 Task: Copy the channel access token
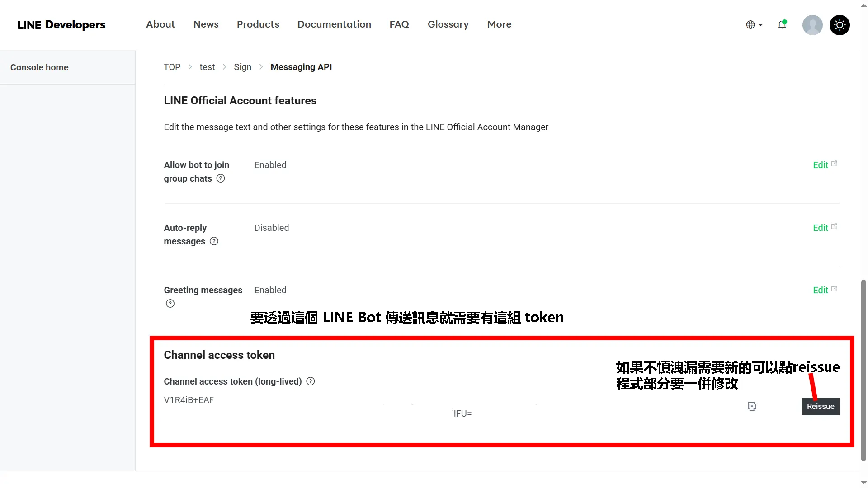pos(752,406)
